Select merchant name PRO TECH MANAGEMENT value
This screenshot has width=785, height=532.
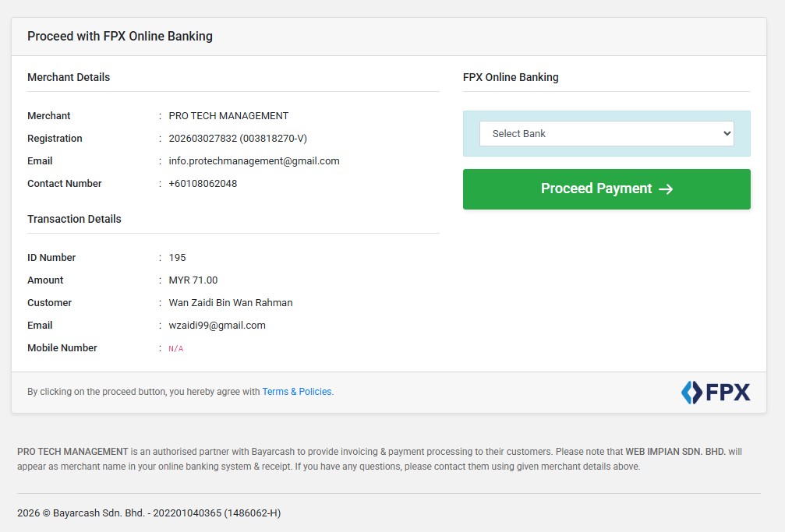228,115
